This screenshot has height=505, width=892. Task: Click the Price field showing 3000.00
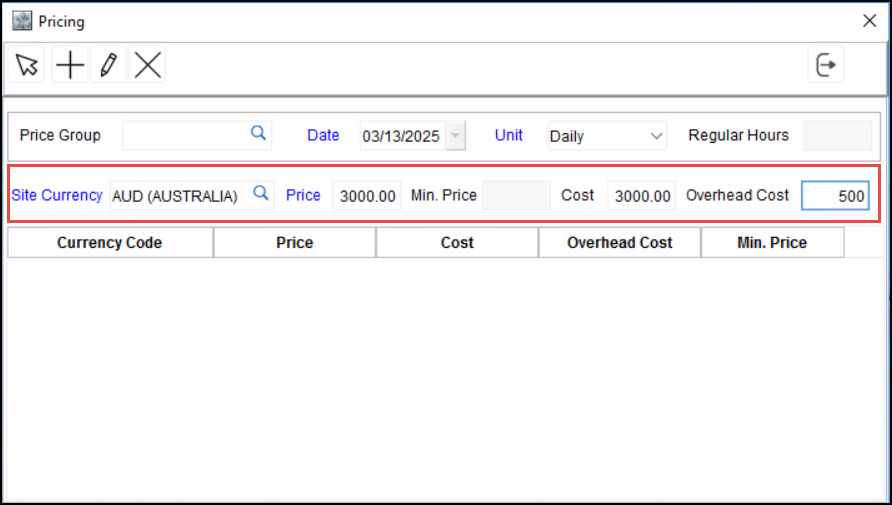[x=367, y=196]
